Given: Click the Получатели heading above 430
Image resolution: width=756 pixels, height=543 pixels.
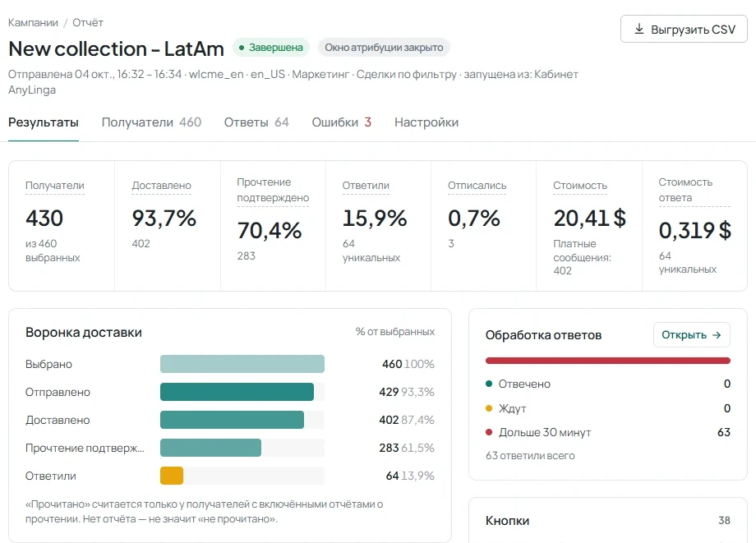Looking at the screenshot, I should [55, 186].
